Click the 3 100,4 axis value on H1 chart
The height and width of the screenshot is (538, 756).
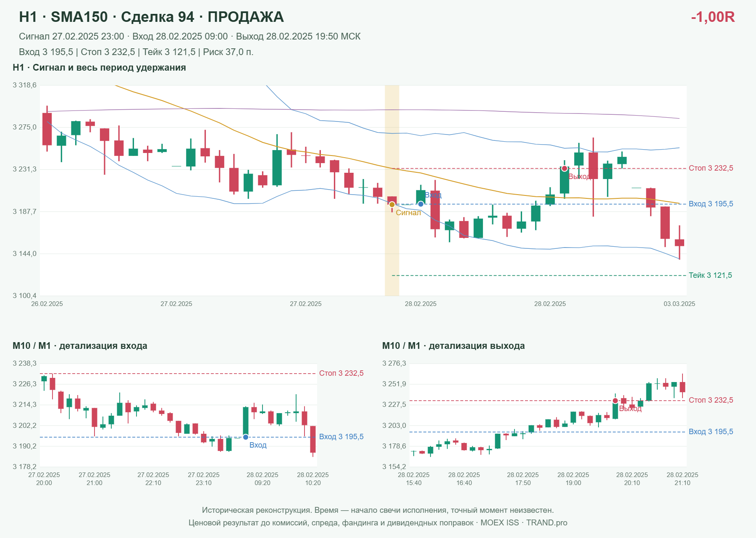point(24,296)
